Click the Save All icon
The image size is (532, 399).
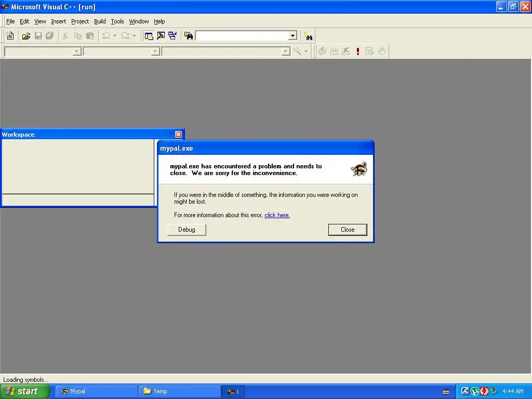tap(49, 36)
